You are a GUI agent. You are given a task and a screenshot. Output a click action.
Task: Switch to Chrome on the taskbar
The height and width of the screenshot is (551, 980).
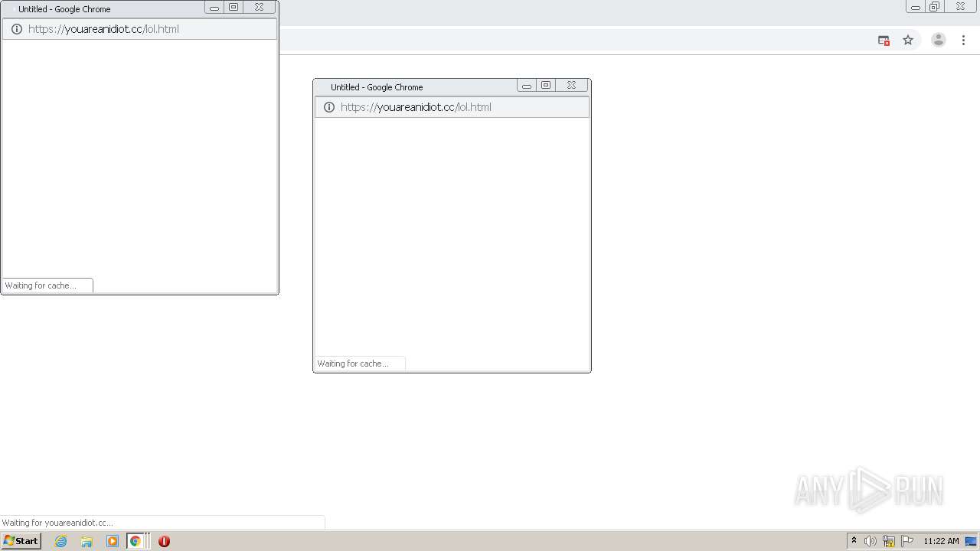pyautogui.click(x=136, y=541)
